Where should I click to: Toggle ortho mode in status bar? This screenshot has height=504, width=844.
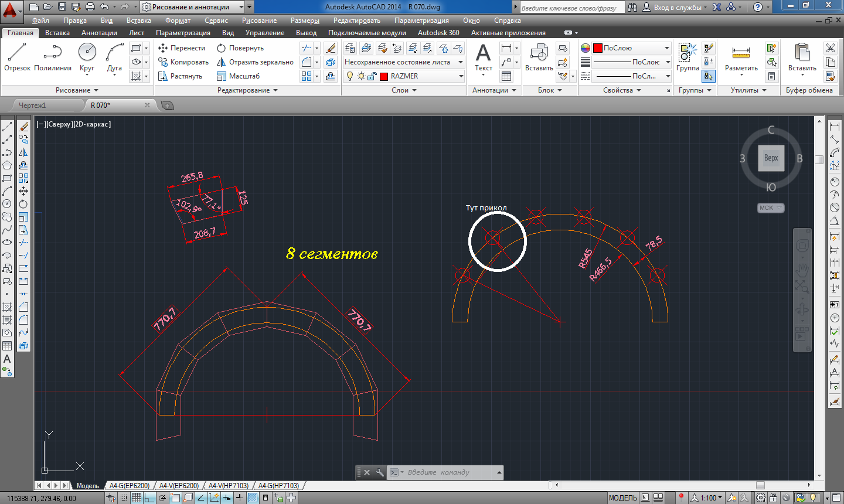[149, 498]
